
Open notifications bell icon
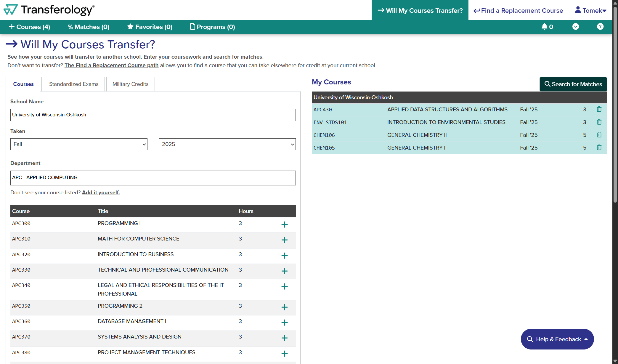547,27
